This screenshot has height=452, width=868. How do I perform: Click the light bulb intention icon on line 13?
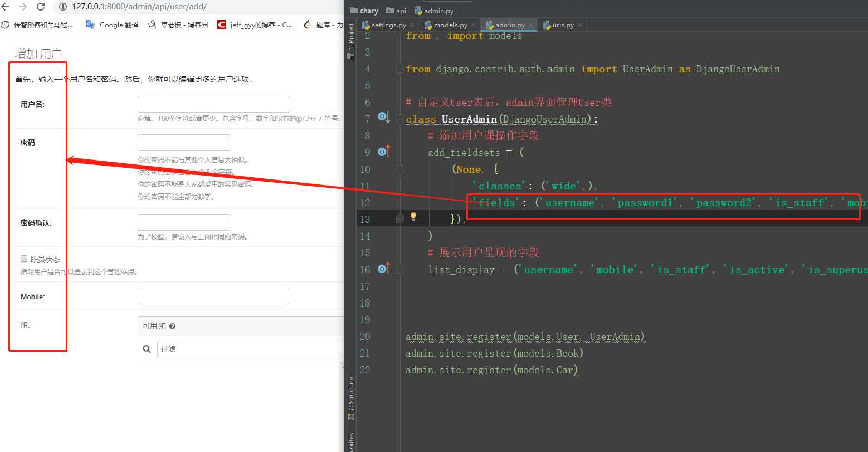[413, 216]
